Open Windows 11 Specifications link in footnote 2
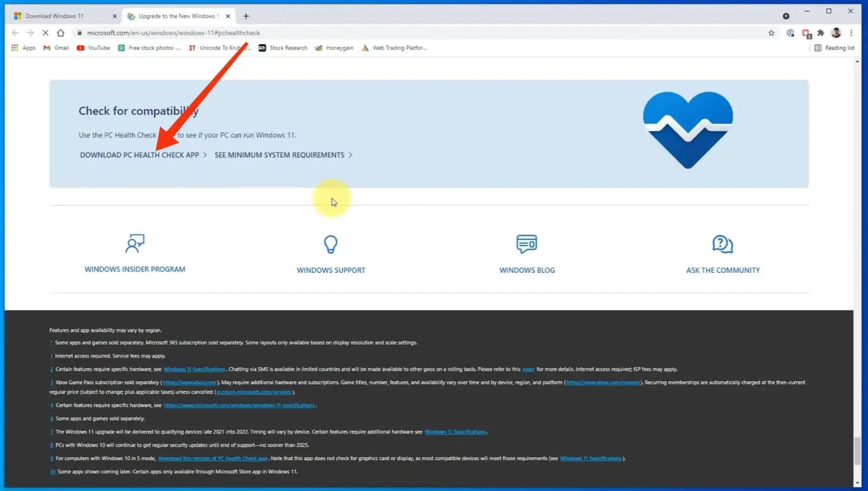This screenshot has height=491, width=868. click(x=195, y=369)
